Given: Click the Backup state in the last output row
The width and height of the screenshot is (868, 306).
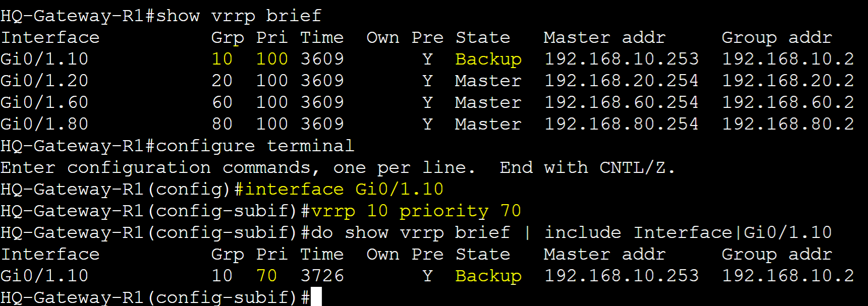Looking at the screenshot, I should point(488,276).
